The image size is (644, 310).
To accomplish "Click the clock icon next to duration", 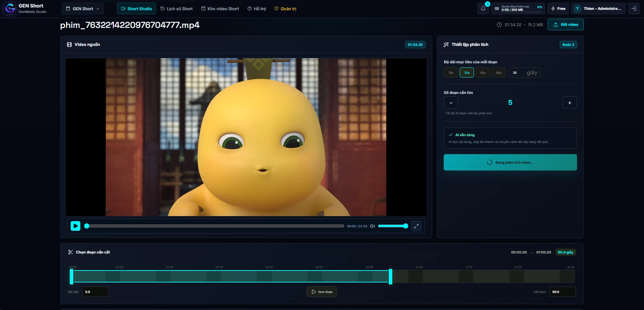I will [499, 25].
